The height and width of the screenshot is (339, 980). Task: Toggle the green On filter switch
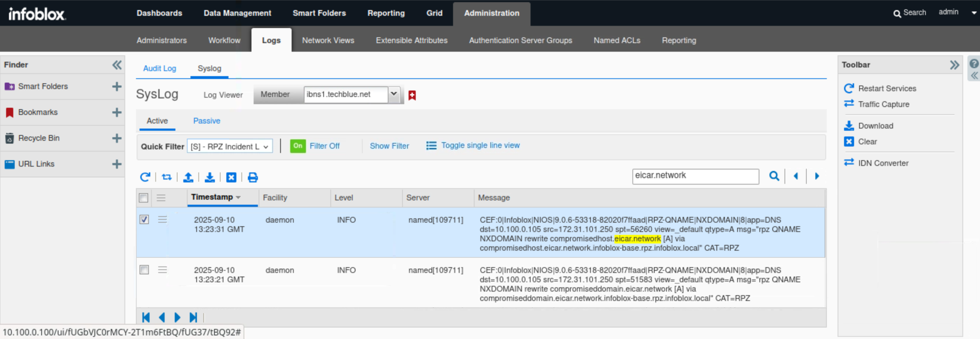point(297,146)
